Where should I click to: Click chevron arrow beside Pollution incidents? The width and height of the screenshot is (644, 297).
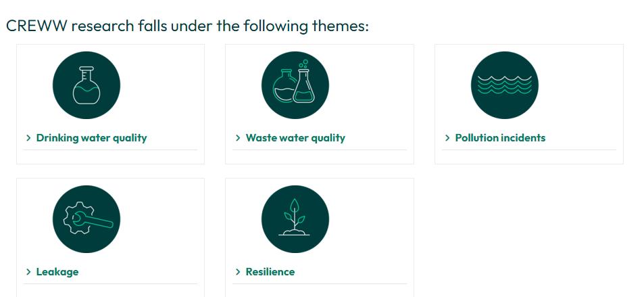(447, 138)
